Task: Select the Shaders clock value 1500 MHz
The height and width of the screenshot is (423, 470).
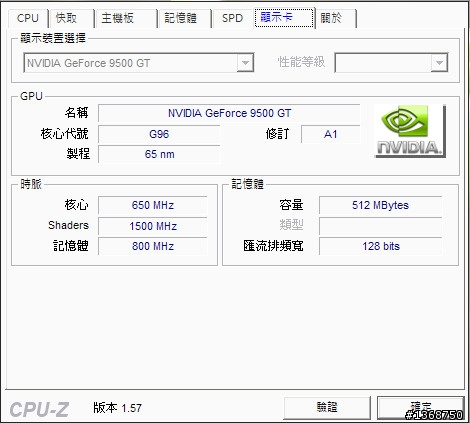Action: (x=153, y=226)
